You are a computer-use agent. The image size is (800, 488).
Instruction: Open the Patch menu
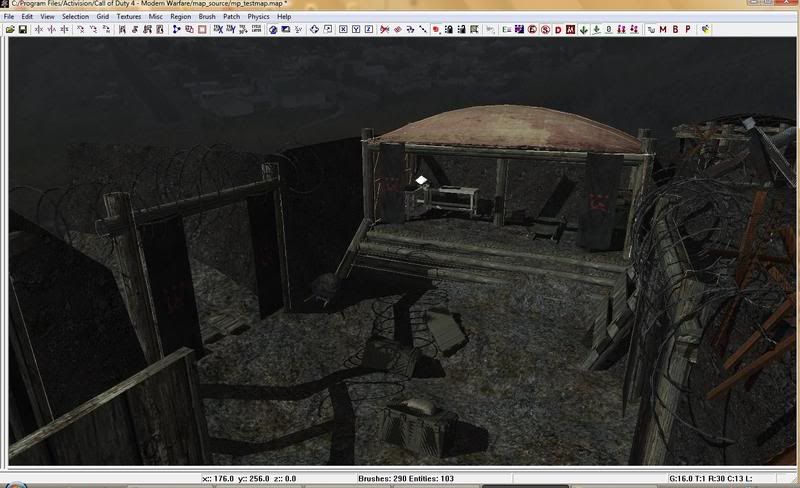pyautogui.click(x=231, y=17)
